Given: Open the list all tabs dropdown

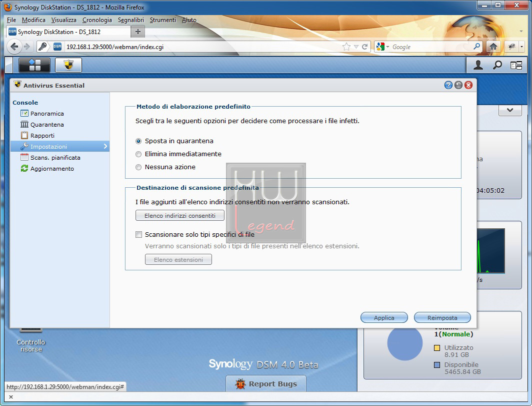Looking at the screenshot, I should point(521,31).
